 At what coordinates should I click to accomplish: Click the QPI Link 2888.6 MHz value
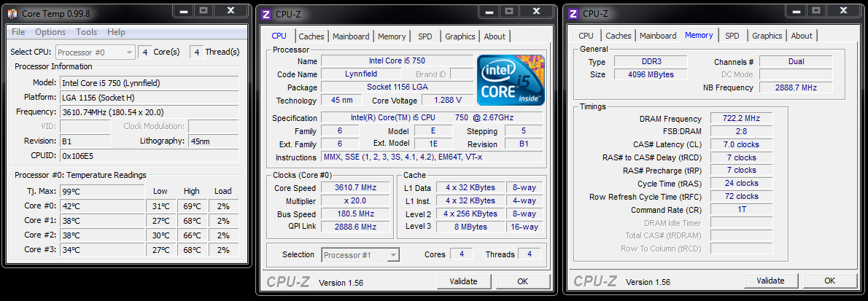(x=354, y=227)
